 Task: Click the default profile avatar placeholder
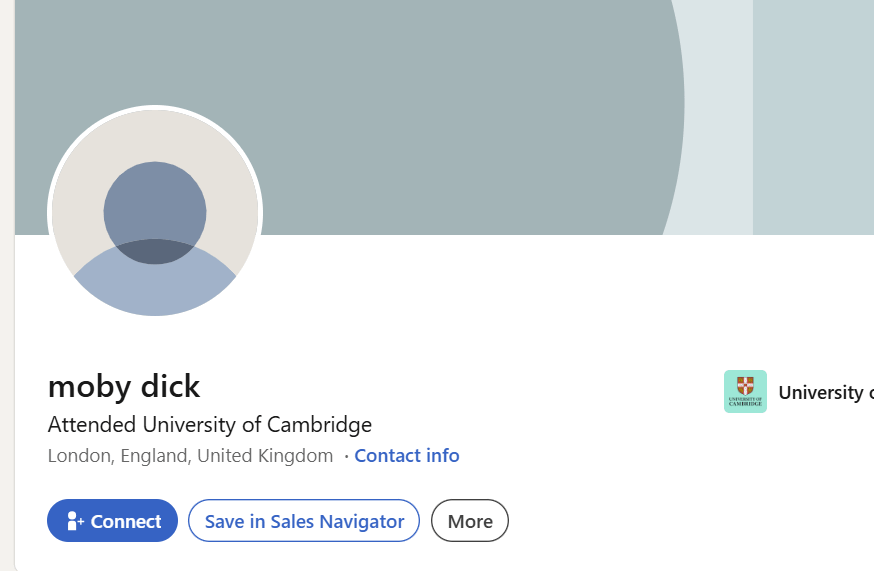[155, 212]
